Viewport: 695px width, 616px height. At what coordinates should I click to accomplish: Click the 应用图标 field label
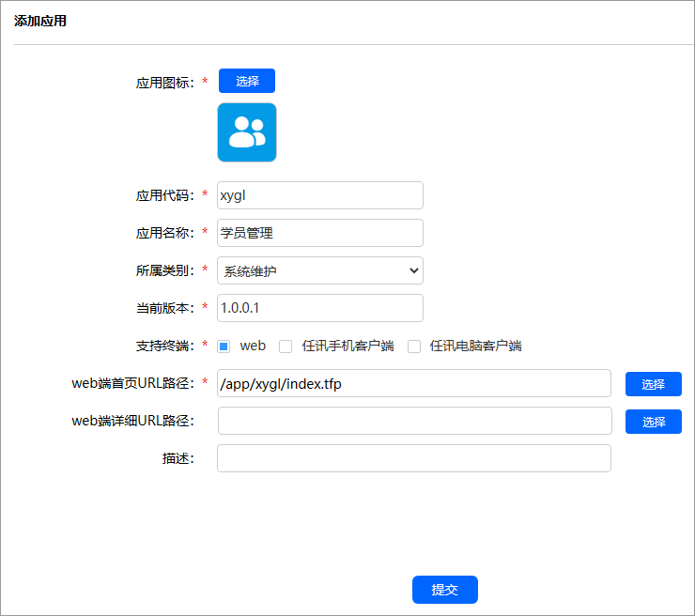coord(164,83)
